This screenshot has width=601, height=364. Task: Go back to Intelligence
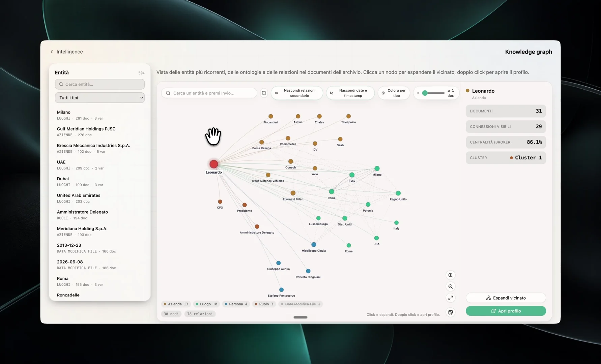66,52
